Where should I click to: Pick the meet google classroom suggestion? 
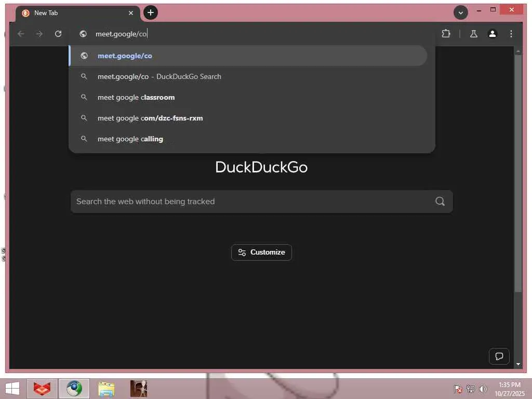tap(248, 97)
